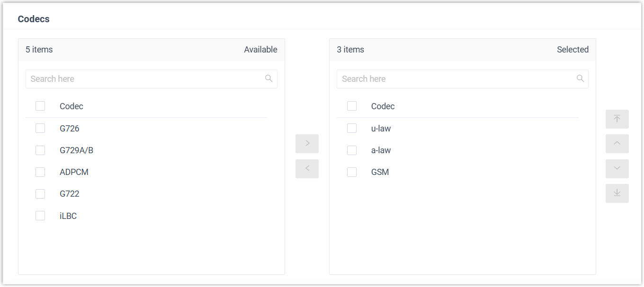Click the move down chevron icon
Viewport: 644px width, 287px height.
pos(617,169)
